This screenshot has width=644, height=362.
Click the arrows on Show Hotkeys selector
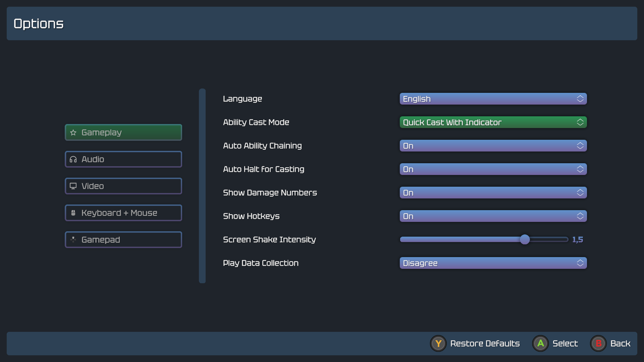(x=580, y=216)
